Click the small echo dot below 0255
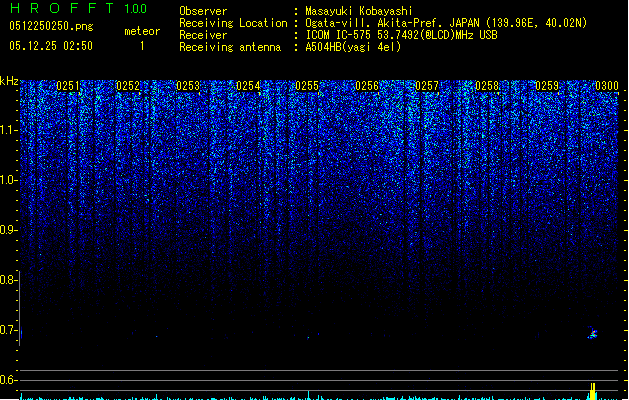Image resolution: width=629 pixels, height=400 pixels. pyautogui.click(x=308, y=338)
